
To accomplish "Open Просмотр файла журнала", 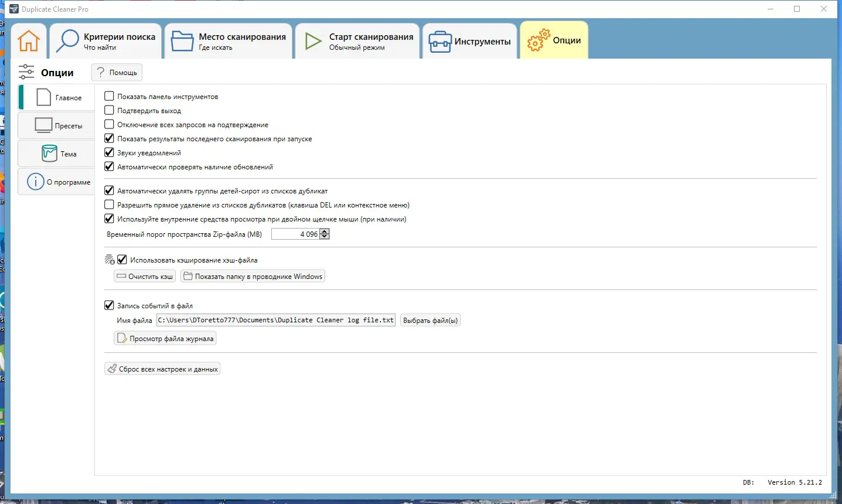I will [x=165, y=338].
